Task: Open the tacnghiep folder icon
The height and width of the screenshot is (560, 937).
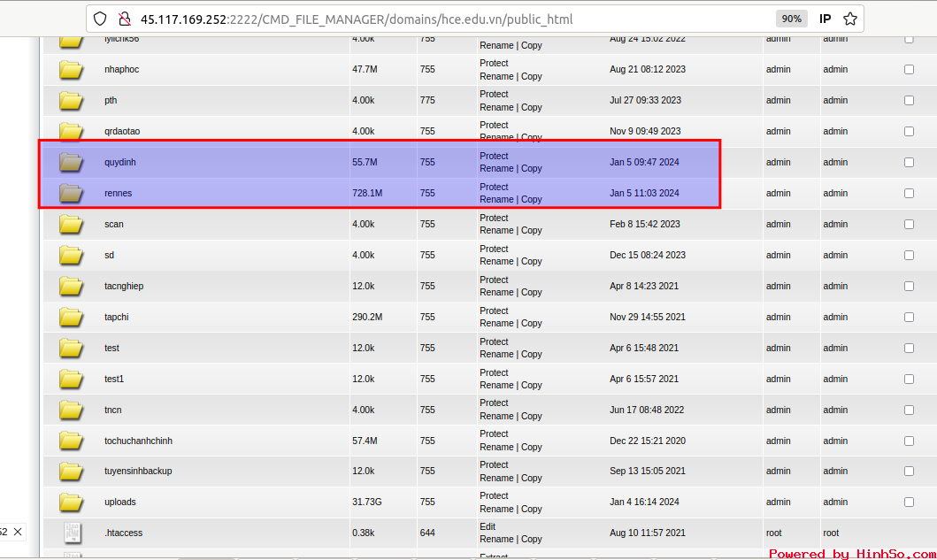Action: click(71, 287)
